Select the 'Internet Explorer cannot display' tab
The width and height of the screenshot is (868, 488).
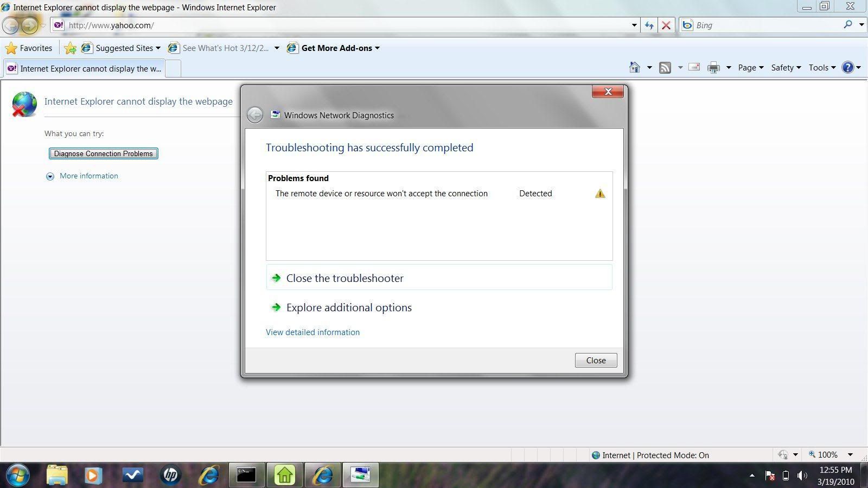[x=84, y=69]
